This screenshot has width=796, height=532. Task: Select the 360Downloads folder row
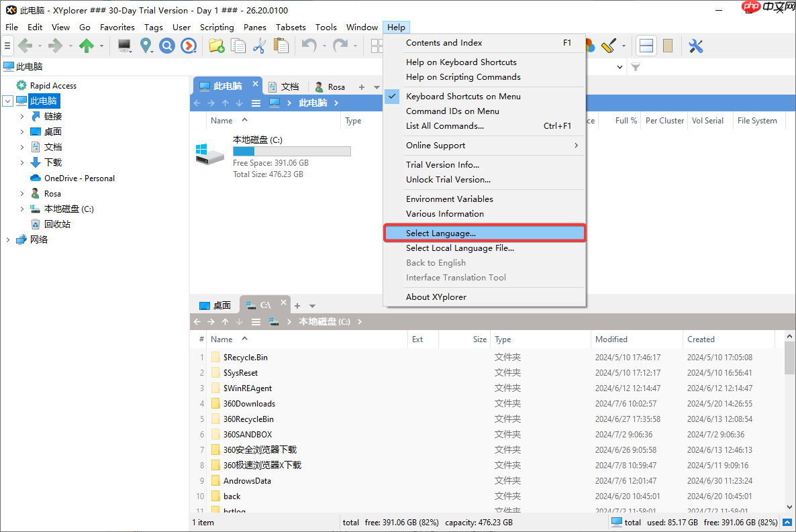coord(487,404)
